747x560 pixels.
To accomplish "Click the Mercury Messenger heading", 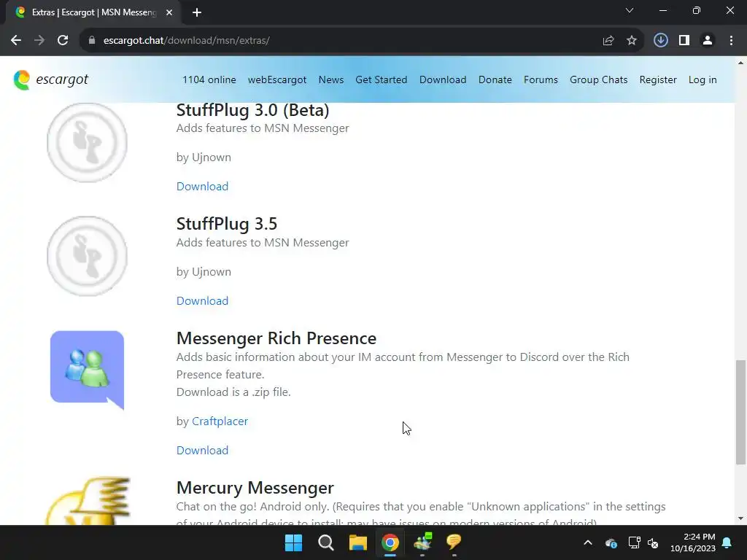I will pyautogui.click(x=255, y=488).
